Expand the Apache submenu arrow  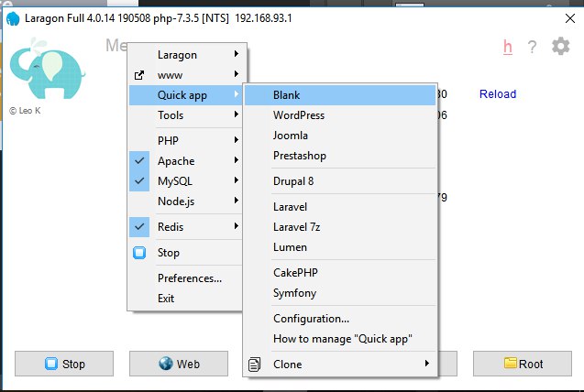[x=237, y=160]
